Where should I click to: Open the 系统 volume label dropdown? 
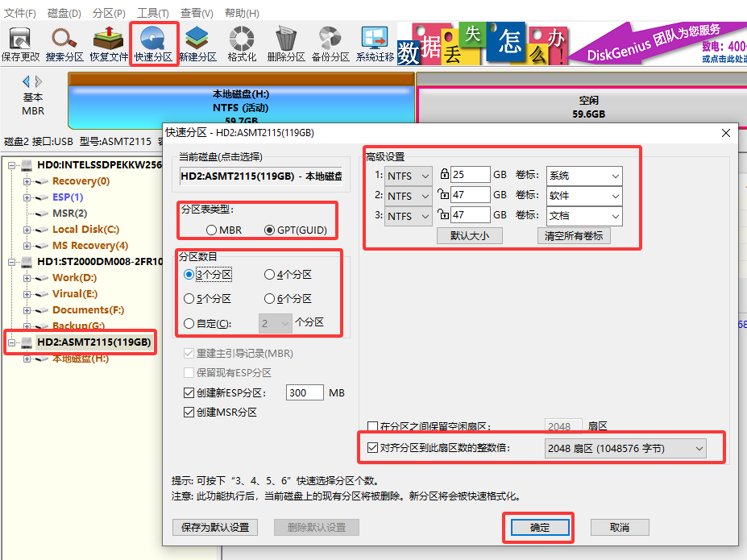pos(584,175)
